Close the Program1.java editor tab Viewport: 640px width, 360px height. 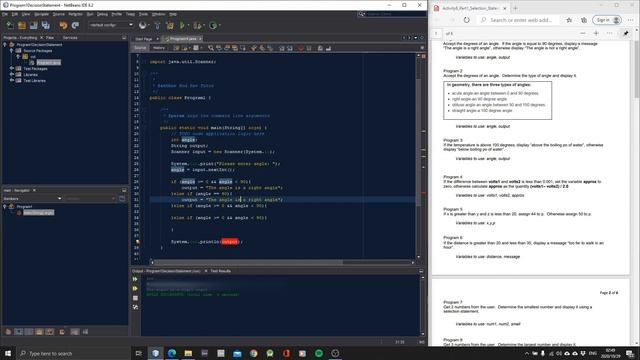coord(200,39)
